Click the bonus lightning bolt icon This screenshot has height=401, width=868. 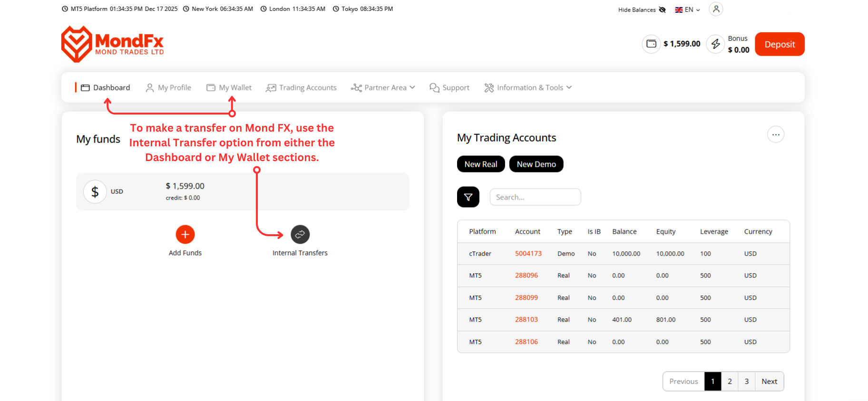click(x=715, y=44)
